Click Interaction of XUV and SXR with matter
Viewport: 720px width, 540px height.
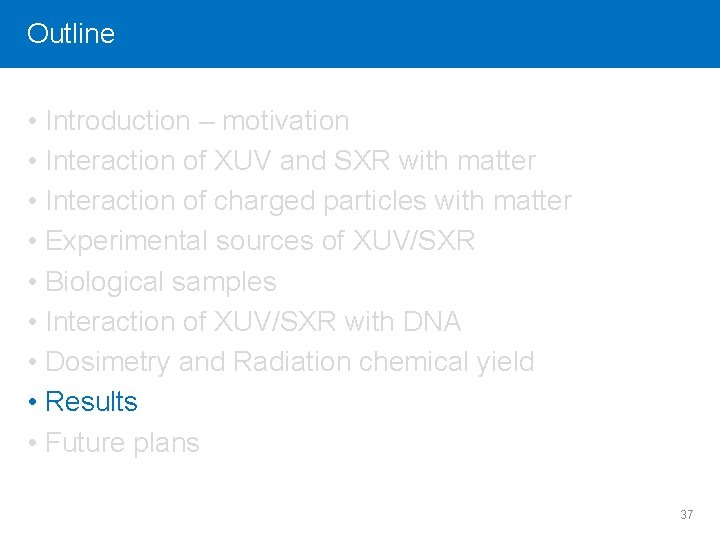290,161
